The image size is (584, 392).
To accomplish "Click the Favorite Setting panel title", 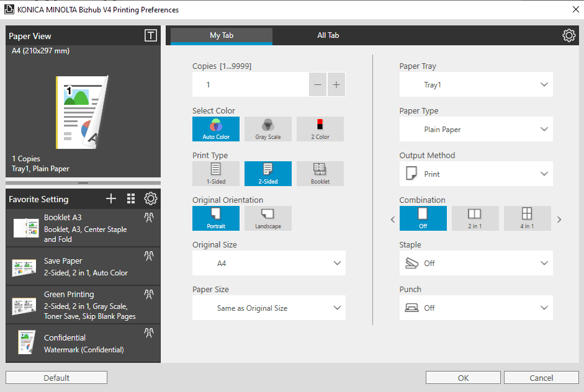I will click(38, 199).
